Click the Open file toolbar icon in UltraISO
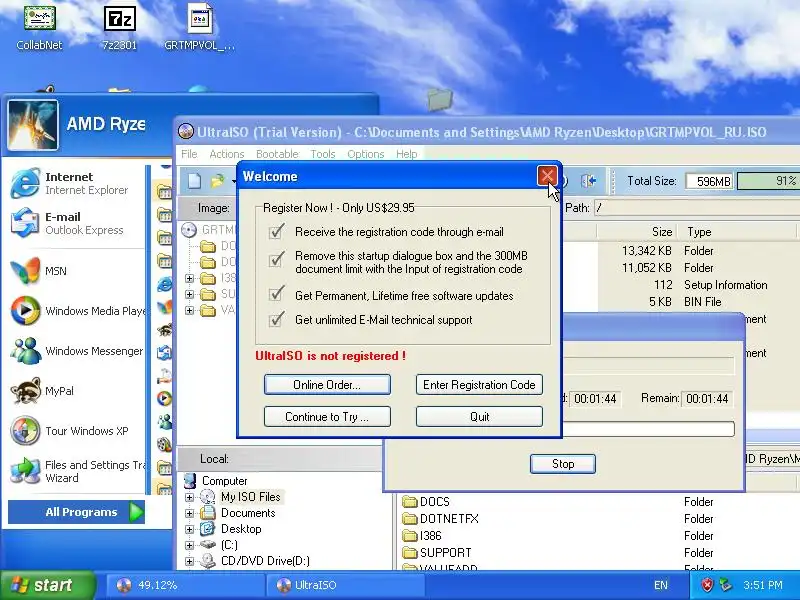800x600 pixels. (218, 181)
